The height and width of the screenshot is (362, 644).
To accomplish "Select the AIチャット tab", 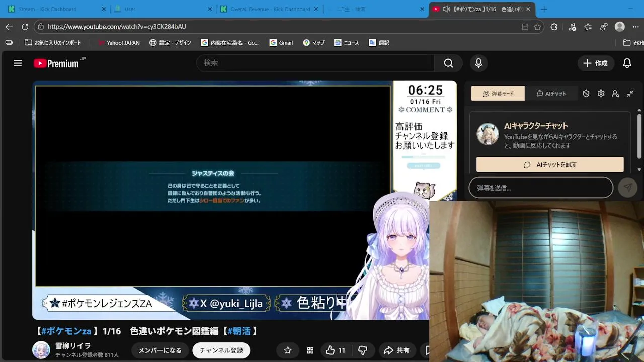I will coord(551,94).
